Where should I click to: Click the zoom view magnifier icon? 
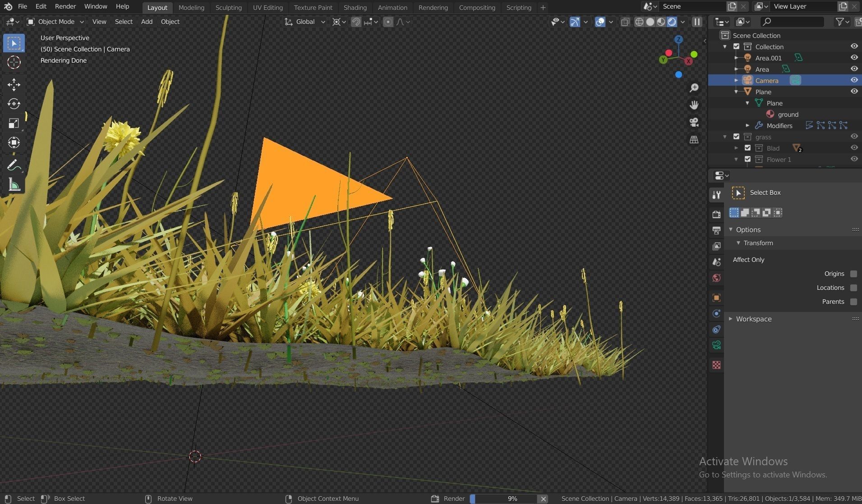tap(694, 88)
